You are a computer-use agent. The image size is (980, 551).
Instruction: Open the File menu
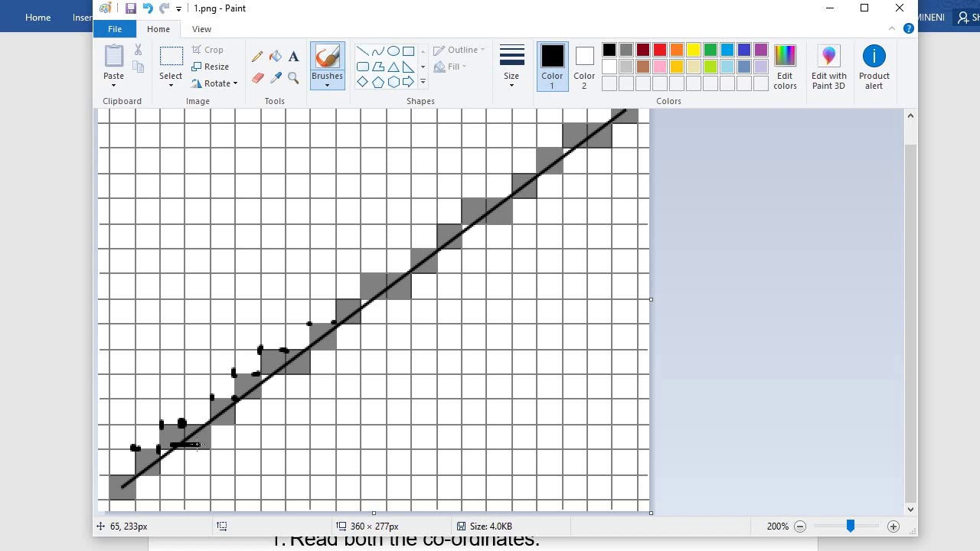click(x=114, y=29)
